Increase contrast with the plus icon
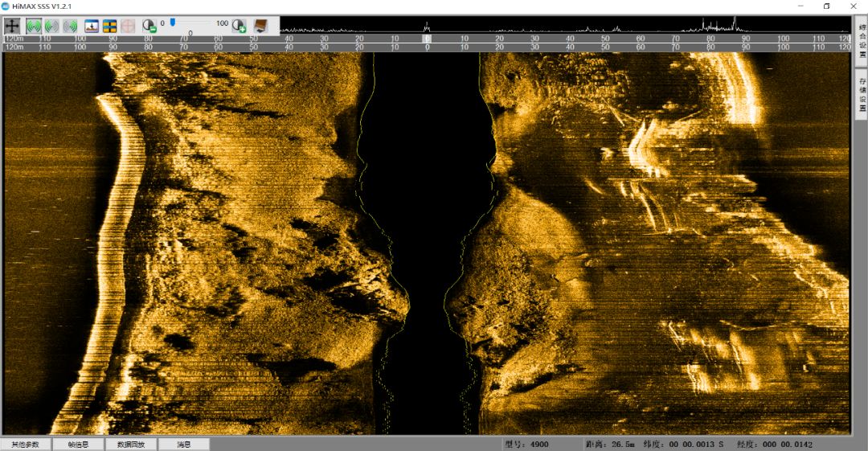 pyautogui.click(x=239, y=26)
